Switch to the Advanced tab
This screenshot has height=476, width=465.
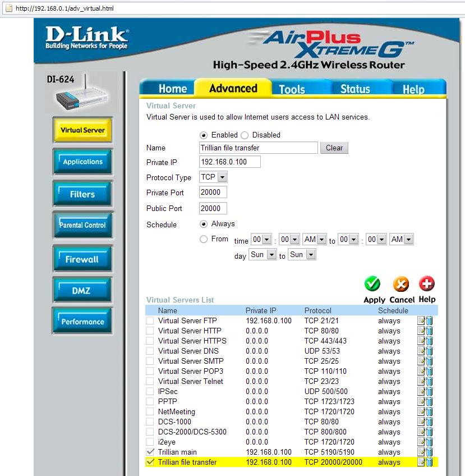[233, 88]
